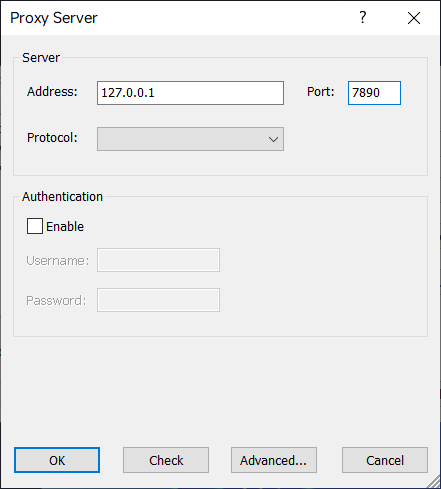Click the question mark help icon

tap(362, 17)
